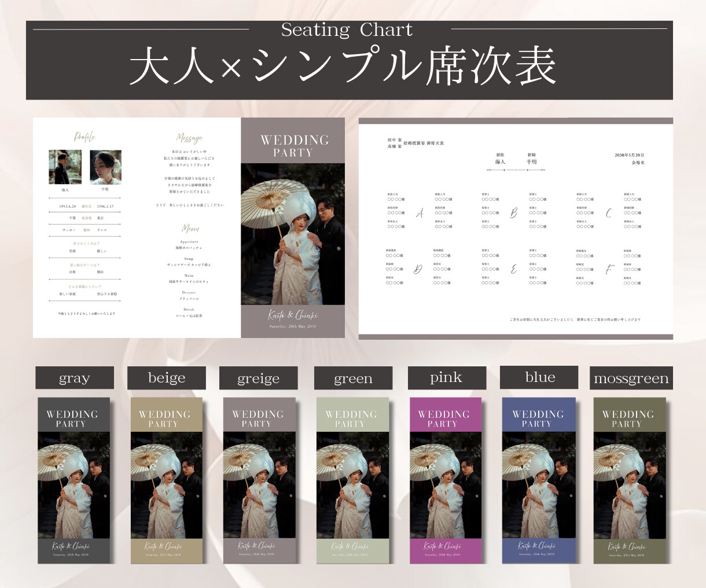Click the mossgreen color label

pos(631,378)
